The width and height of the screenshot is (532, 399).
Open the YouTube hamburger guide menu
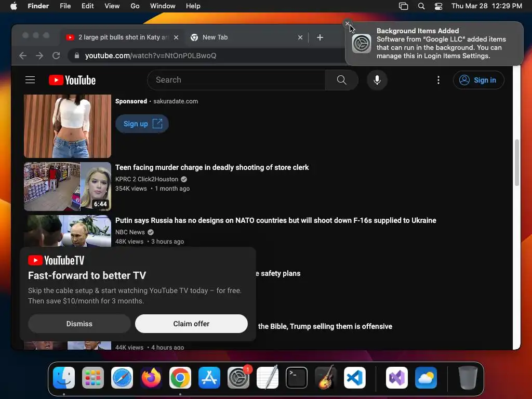tap(30, 79)
